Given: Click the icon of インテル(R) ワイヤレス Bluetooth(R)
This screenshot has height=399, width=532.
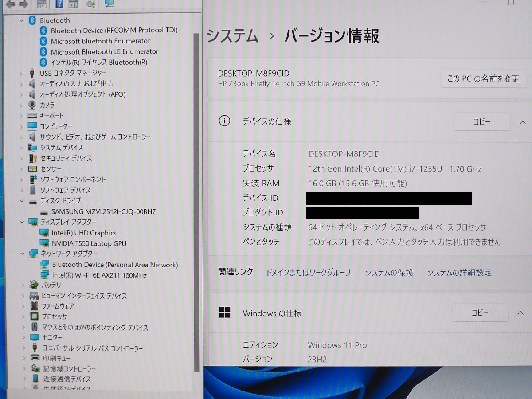Looking at the screenshot, I should [43, 62].
